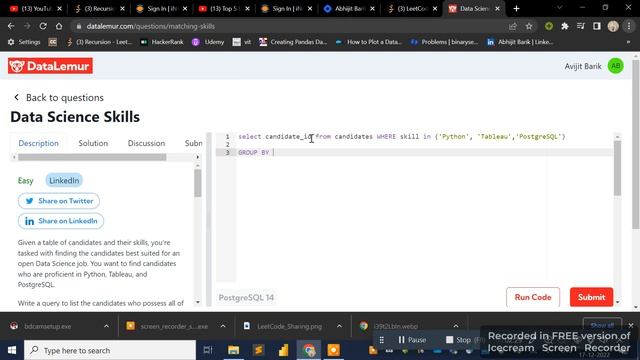This screenshot has width=640, height=360.
Task: Click the description panel vertical scrollbar
Action: (x=198, y=183)
